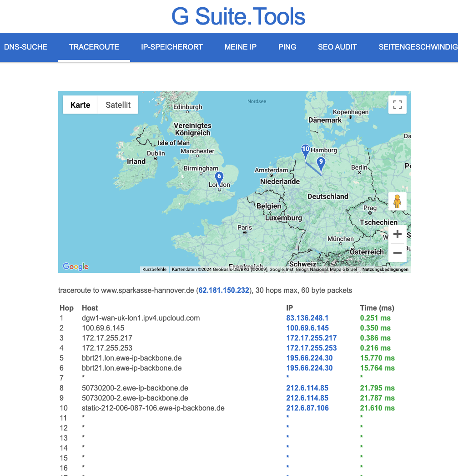Click the fullscreen map icon
Viewport: 458px width, 476px height.
tap(397, 105)
